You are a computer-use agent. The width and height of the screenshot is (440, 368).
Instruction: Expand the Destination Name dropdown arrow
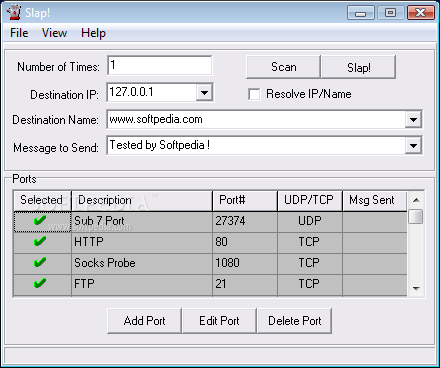(x=413, y=119)
